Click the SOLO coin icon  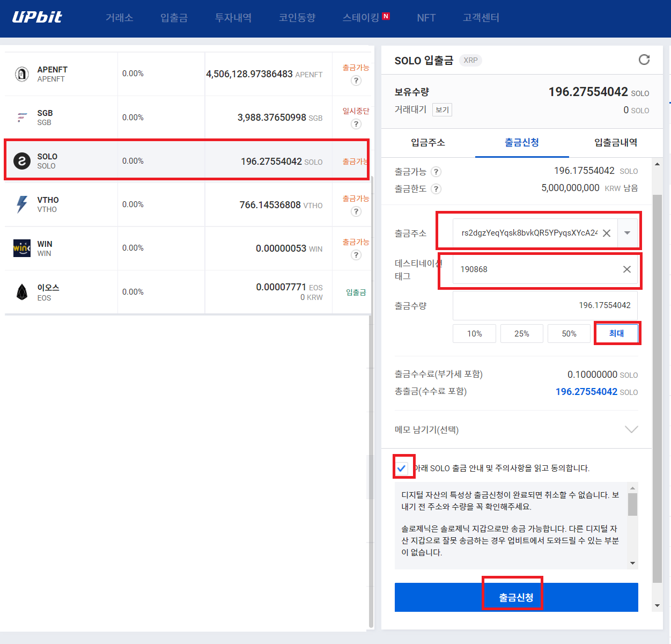[x=22, y=161]
